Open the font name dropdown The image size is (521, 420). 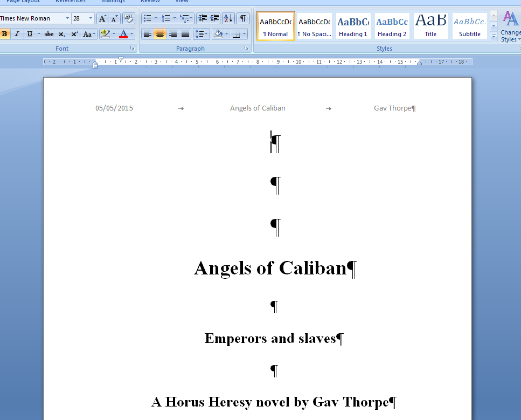(67, 18)
